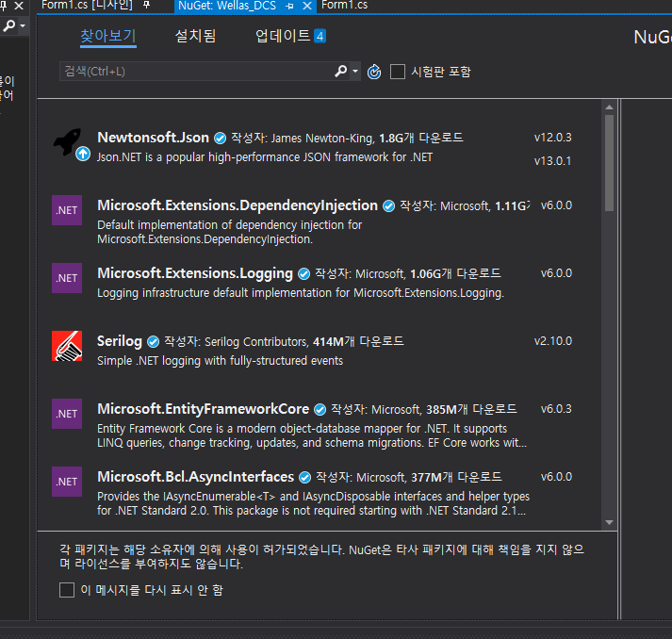Select the Newtonsoft.Json package title
Viewport: 672px width, 639px height.
pos(153,138)
